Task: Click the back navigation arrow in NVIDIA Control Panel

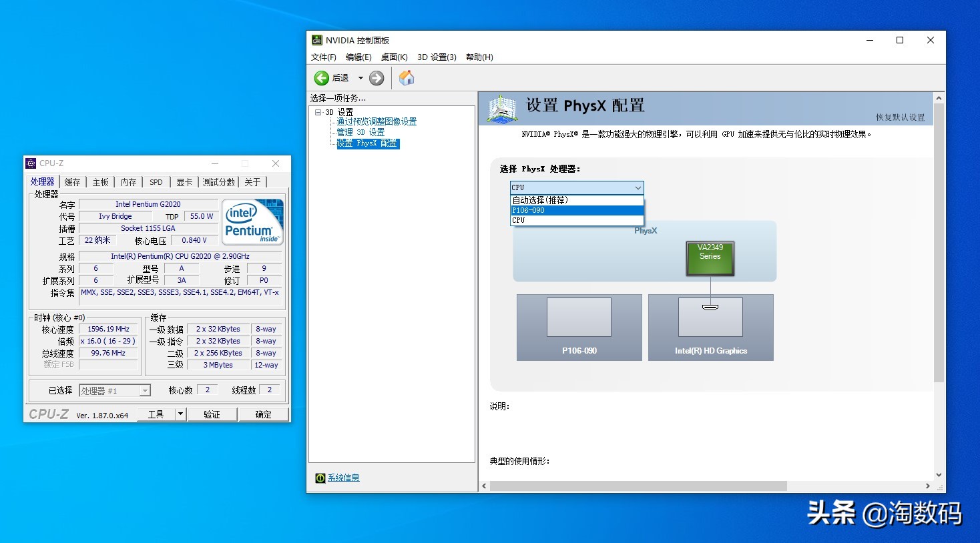Action: coord(321,77)
